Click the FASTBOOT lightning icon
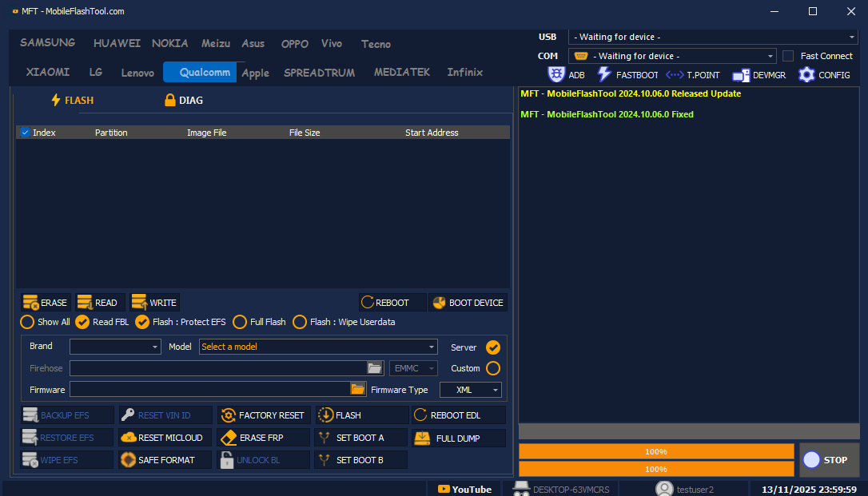The width and height of the screenshot is (868, 496). coord(604,74)
